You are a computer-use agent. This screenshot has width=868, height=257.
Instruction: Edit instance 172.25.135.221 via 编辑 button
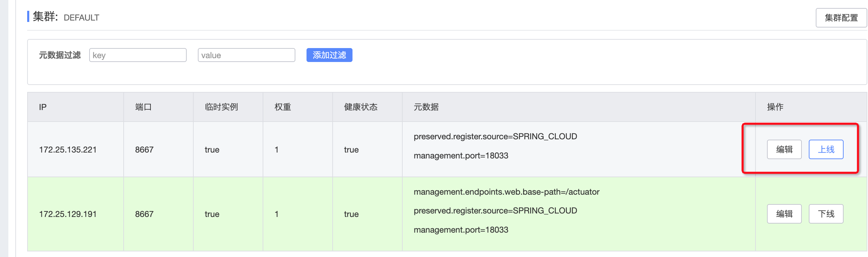[x=784, y=149]
